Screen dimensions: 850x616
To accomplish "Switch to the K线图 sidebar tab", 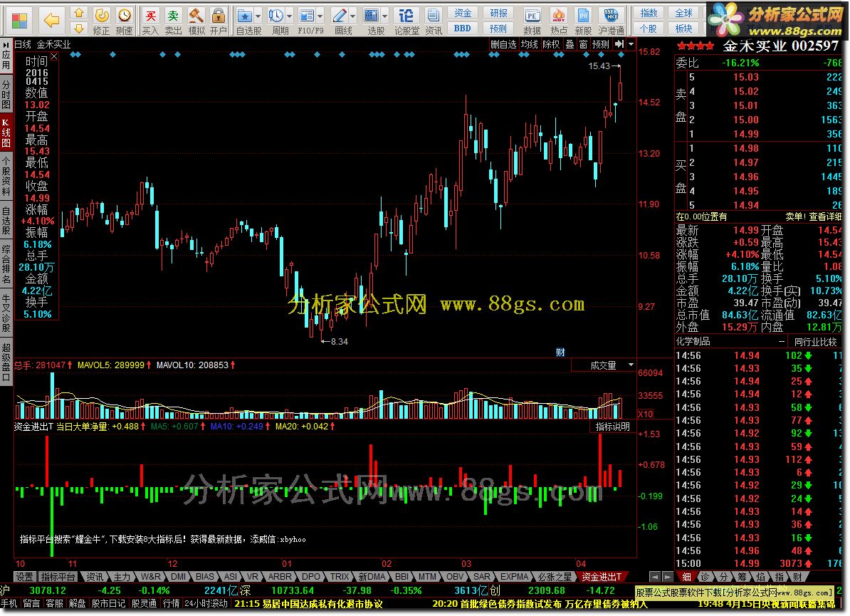I will tap(6, 133).
